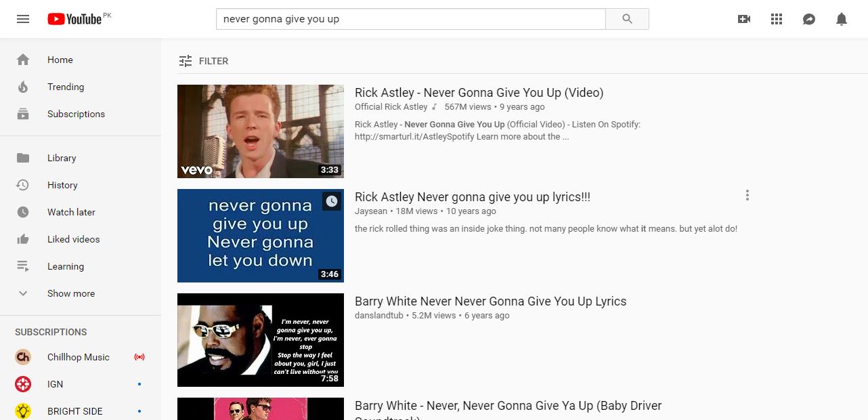Screen dimensions: 868x420
Task: Click the Home house icon
Action: [23, 60]
